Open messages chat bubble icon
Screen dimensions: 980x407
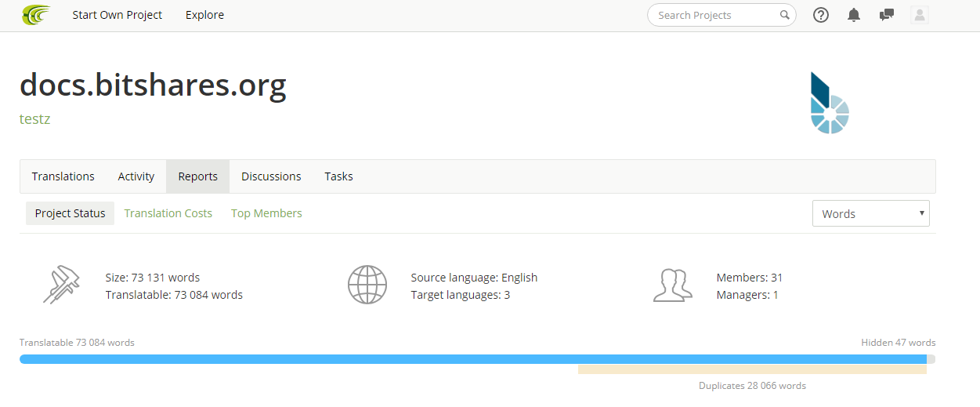[887, 15]
